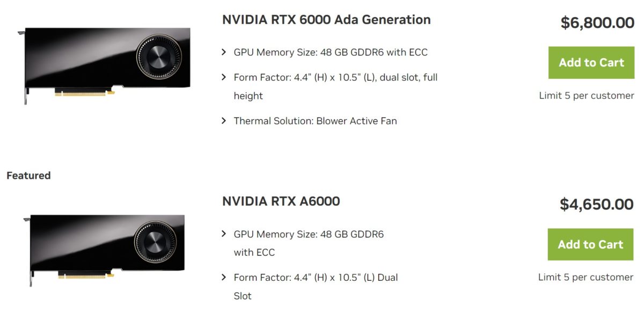The image size is (644, 312).
Task: Click the Featured label
Action: [28, 176]
